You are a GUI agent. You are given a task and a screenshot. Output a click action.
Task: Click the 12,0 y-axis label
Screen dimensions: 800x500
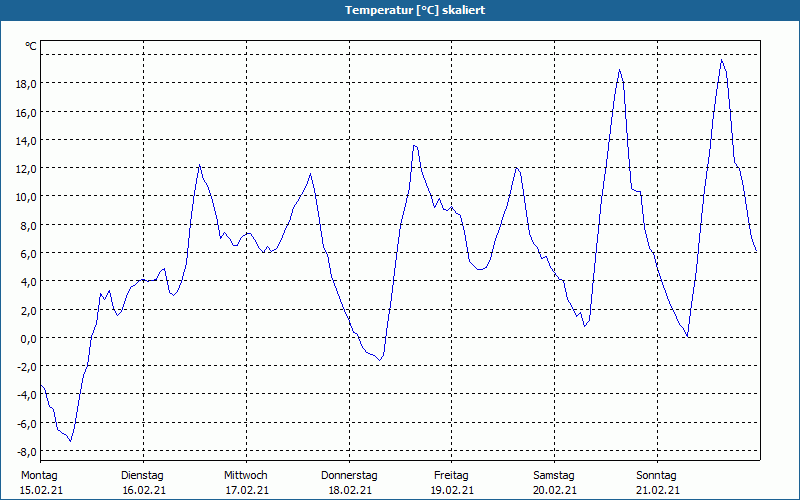(26, 169)
